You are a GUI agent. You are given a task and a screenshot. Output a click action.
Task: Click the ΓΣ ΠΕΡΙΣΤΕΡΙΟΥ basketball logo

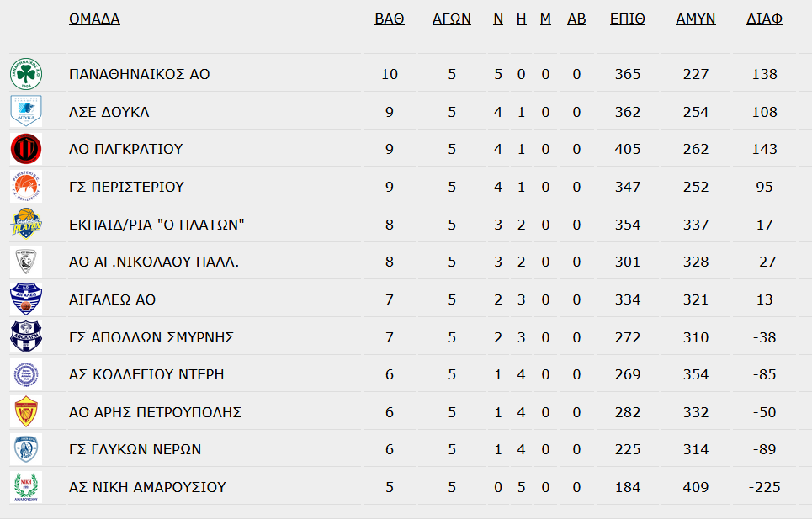click(26, 186)
